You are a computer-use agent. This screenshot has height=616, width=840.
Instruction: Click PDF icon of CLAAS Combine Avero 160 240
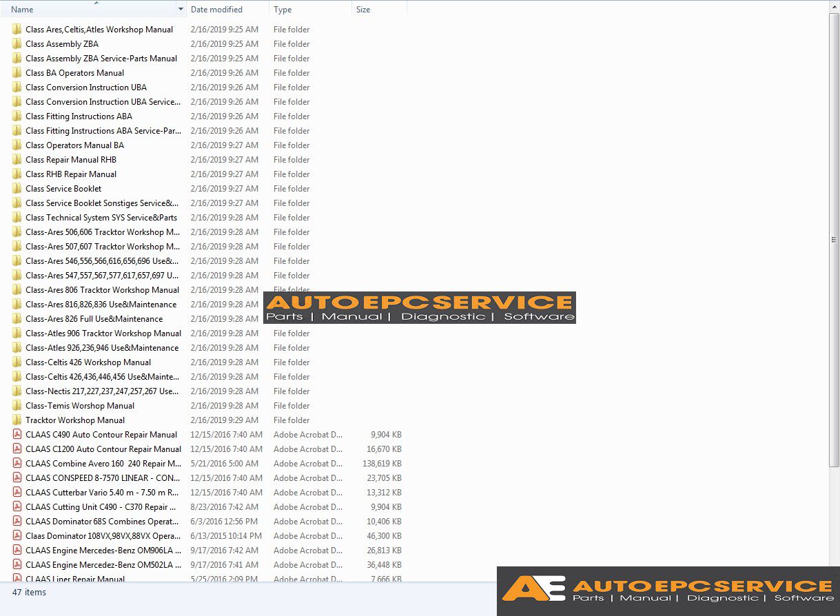(17, 464)
